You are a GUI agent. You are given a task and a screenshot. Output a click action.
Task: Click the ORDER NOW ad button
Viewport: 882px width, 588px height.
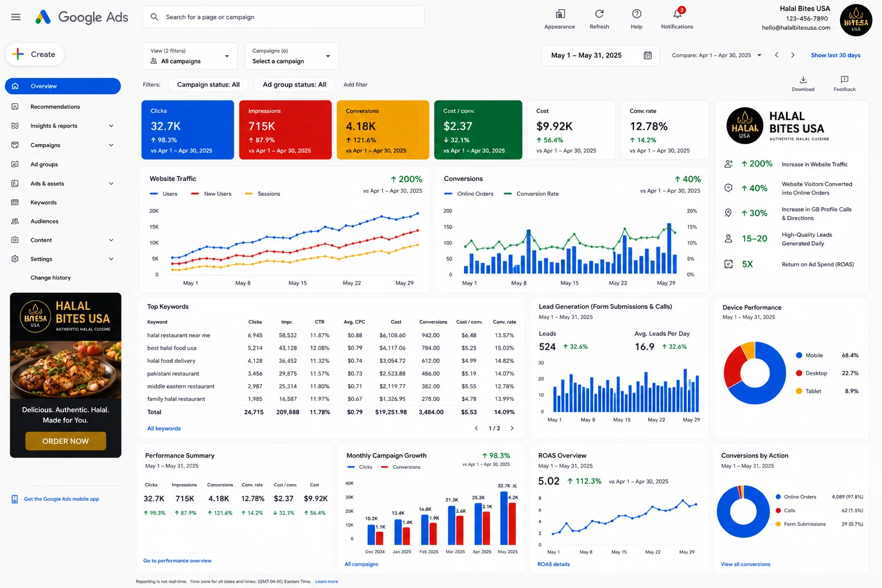tap(65, 441)
